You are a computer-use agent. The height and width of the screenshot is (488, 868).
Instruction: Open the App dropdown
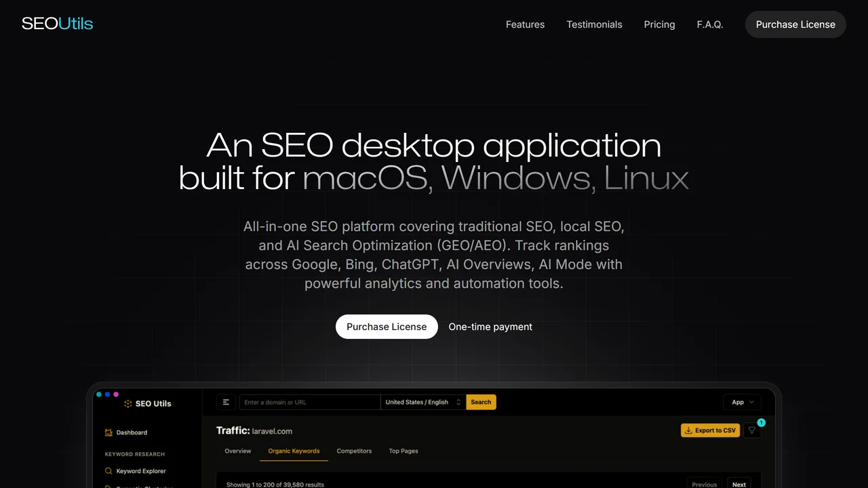tap(742, 402)
